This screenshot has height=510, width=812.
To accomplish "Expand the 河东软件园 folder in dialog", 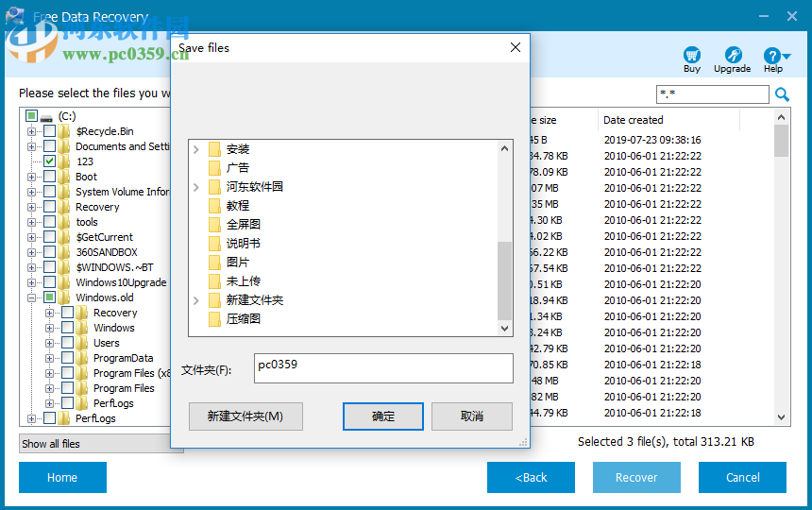I will point(196,187).
